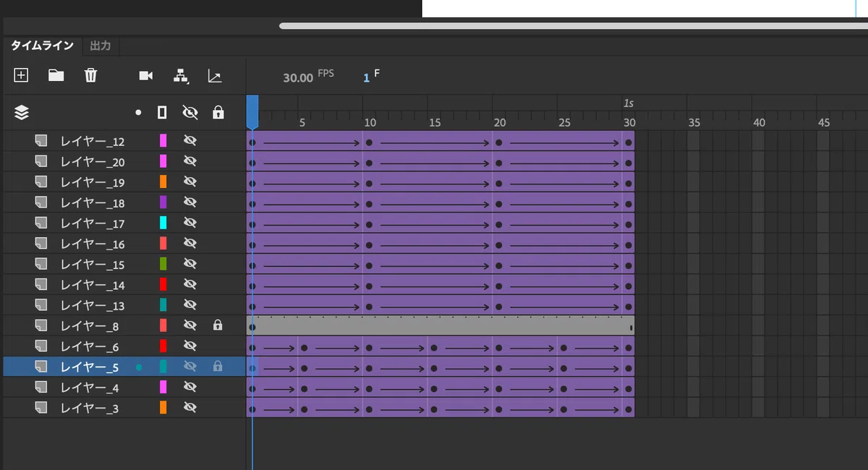This screenshot has height=470, width=868.
Task: Switch to the タイムライン tab
Action: pos(42,46)
